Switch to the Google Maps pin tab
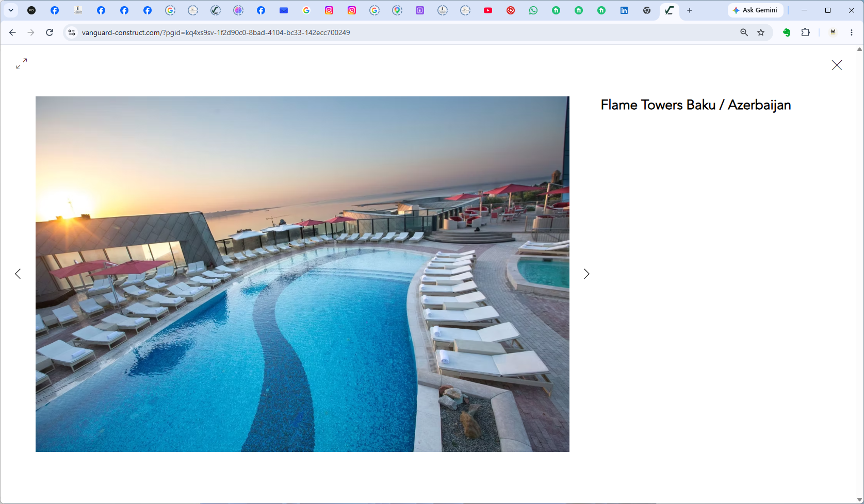The image size is (864, 504). tap(397, 10)
